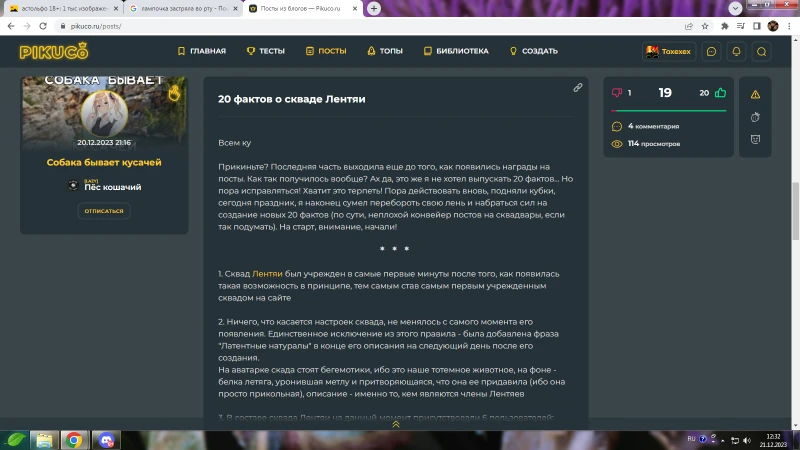Open Chrome from the taskbar
The height and width of the screenshot is (450, 800).
pyautogui.click(x=74, y=440)
